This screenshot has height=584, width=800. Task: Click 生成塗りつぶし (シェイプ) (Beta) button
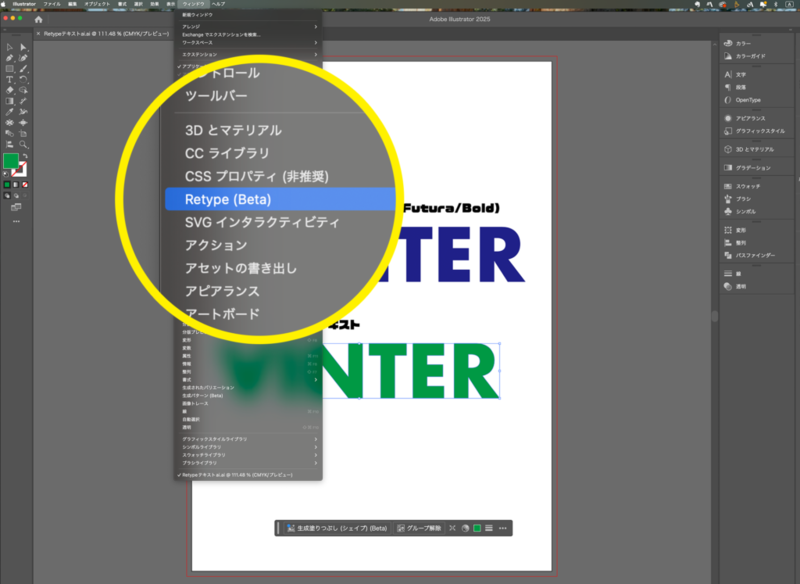point(337,528)
